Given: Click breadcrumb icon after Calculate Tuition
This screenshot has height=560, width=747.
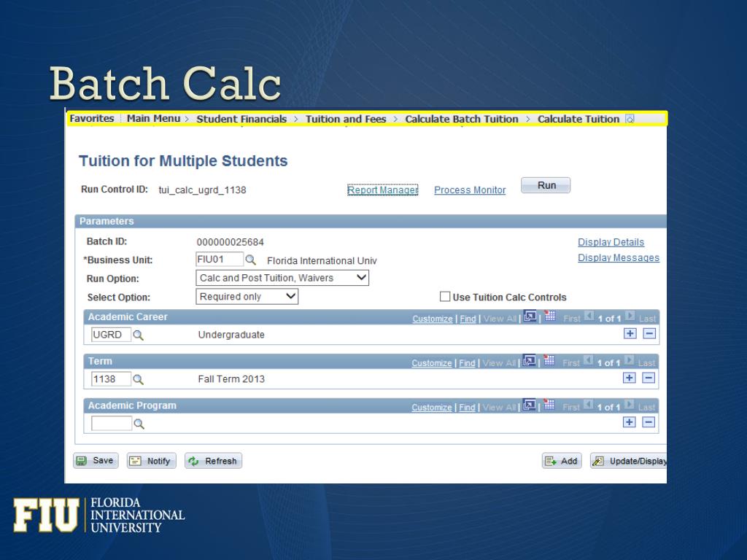Looking at the screenshot, I should 630,119.
